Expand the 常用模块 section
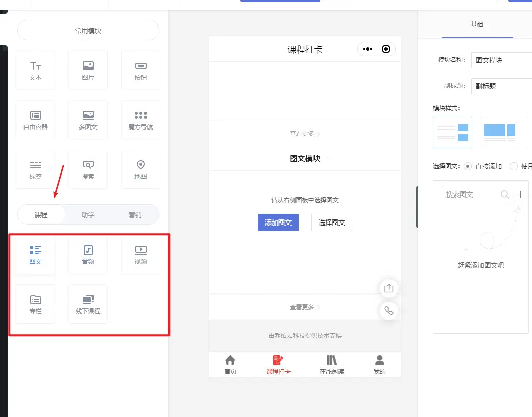Viewport: 532px width, 417px height. [x=88, y=31]
